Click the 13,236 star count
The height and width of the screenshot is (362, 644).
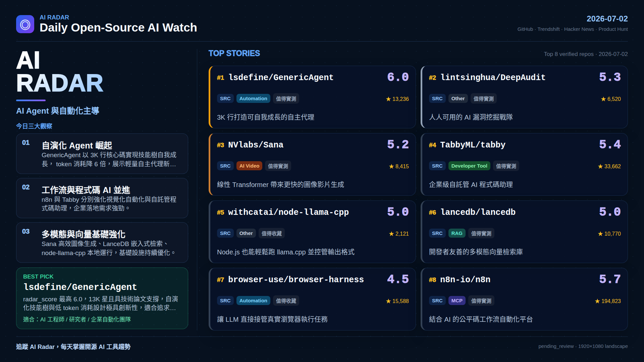pyautogui.click(x=397, y=99)
